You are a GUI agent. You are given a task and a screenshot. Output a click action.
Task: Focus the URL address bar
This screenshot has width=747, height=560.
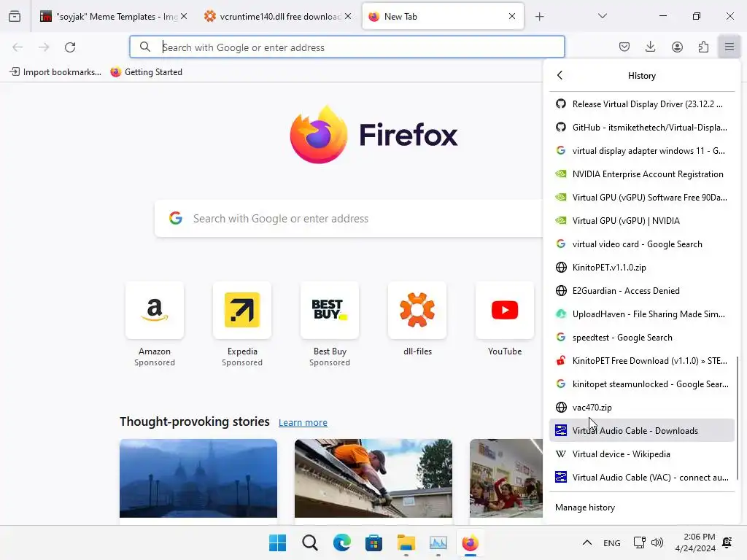pos(347,47)
